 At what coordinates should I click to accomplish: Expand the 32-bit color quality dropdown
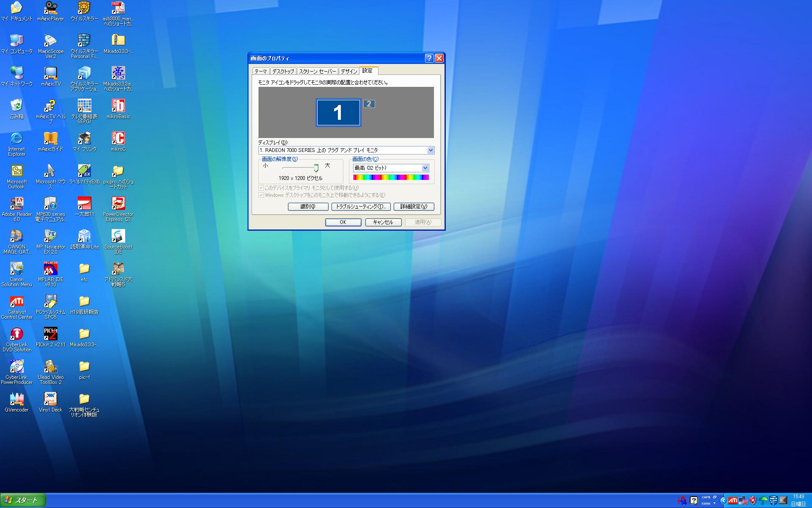pos(425,168)
